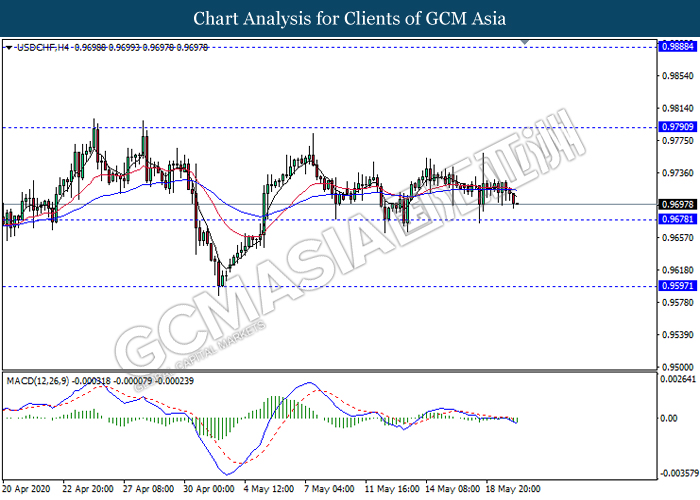
Task: Click the 27 Apr 08:00 time label
Action: pos(148,489)
